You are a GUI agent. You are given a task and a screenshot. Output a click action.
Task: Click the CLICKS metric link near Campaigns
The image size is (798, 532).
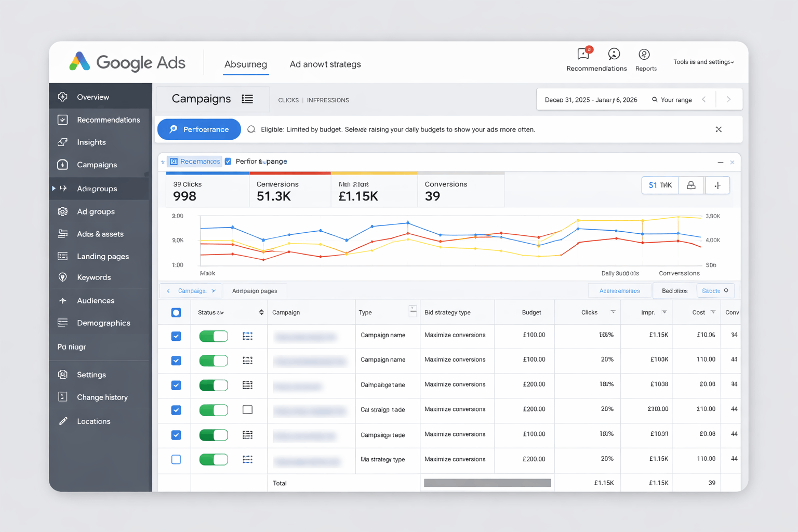pos(288,100)
